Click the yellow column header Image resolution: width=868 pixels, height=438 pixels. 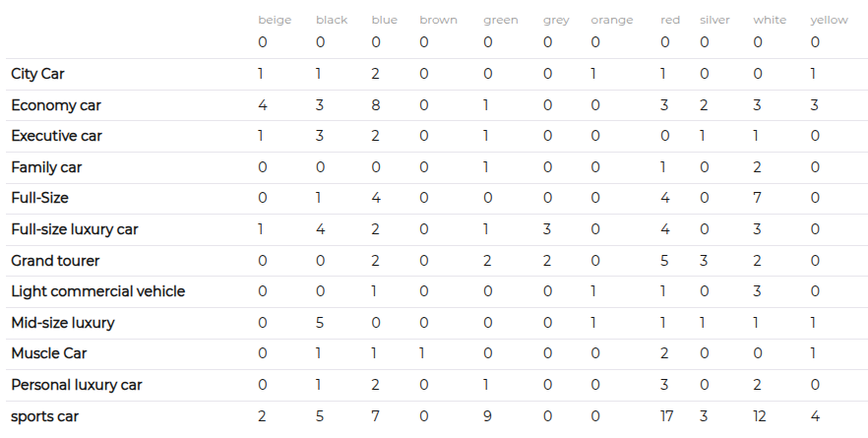pos(829,20)
